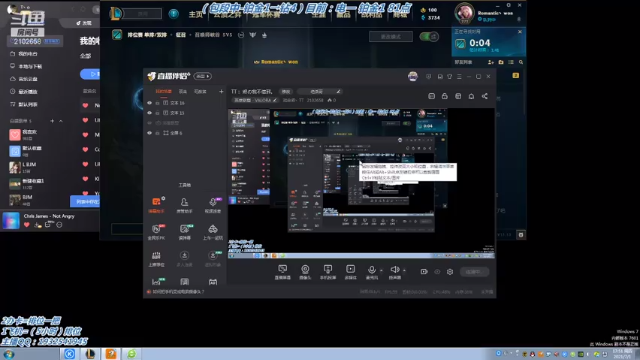Search friends with League magnifier icon

point(521,62)
